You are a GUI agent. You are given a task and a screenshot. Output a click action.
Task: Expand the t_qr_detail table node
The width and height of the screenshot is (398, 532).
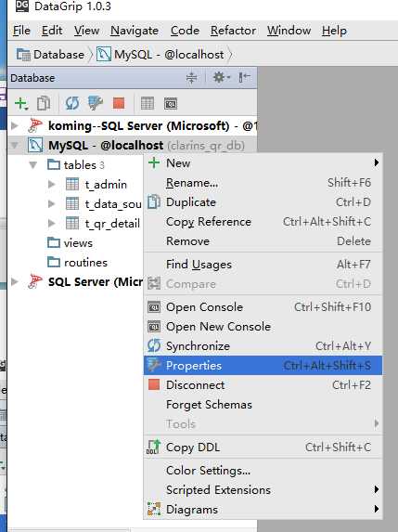point(52,223)
